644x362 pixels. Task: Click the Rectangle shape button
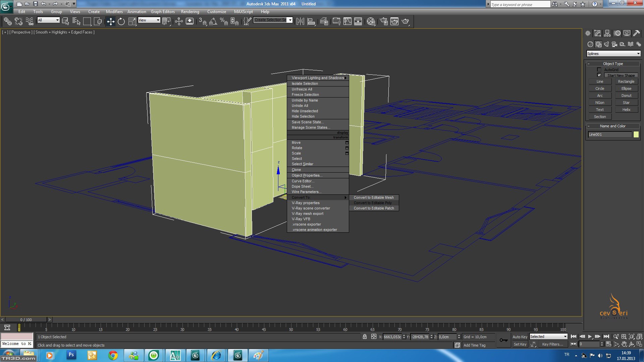[x=626, y=81]
